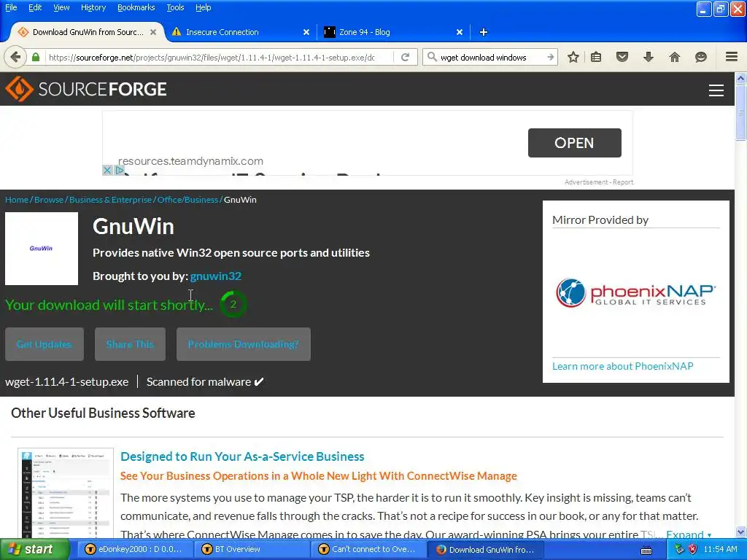Click the OPEN button in the ad

pos(575,143)
